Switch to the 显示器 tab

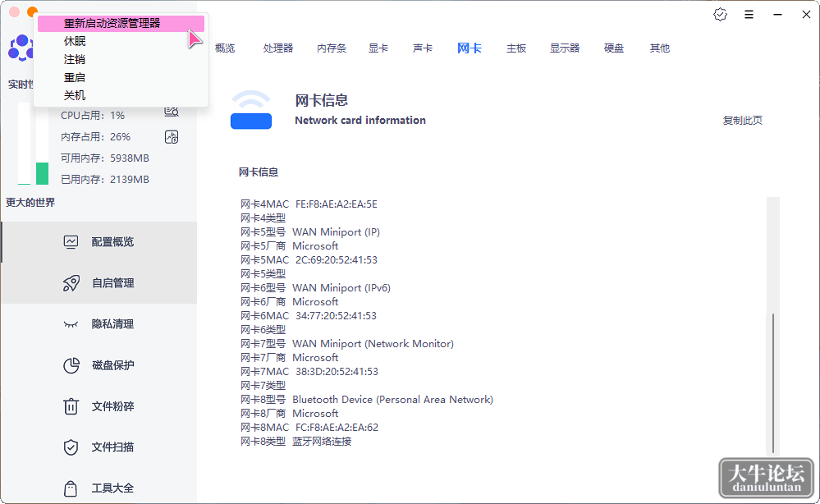pyautogui.click(x=565, y=48)
